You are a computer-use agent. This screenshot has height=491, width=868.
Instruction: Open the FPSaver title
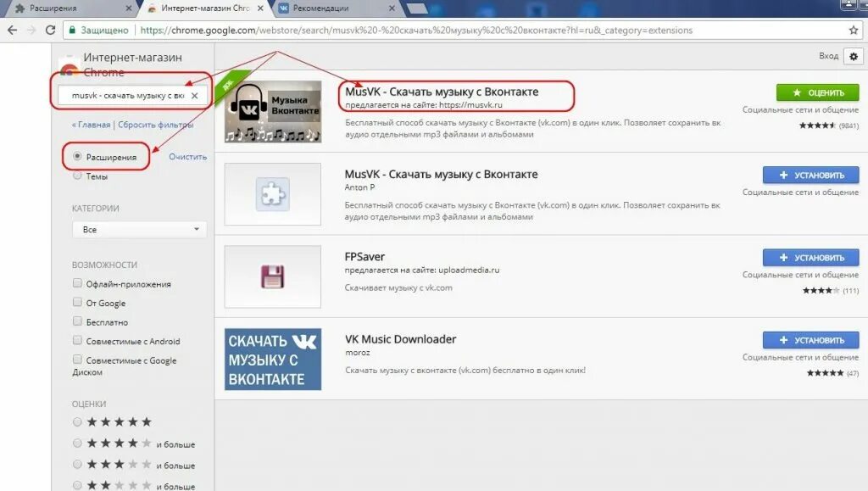point(364,256)
